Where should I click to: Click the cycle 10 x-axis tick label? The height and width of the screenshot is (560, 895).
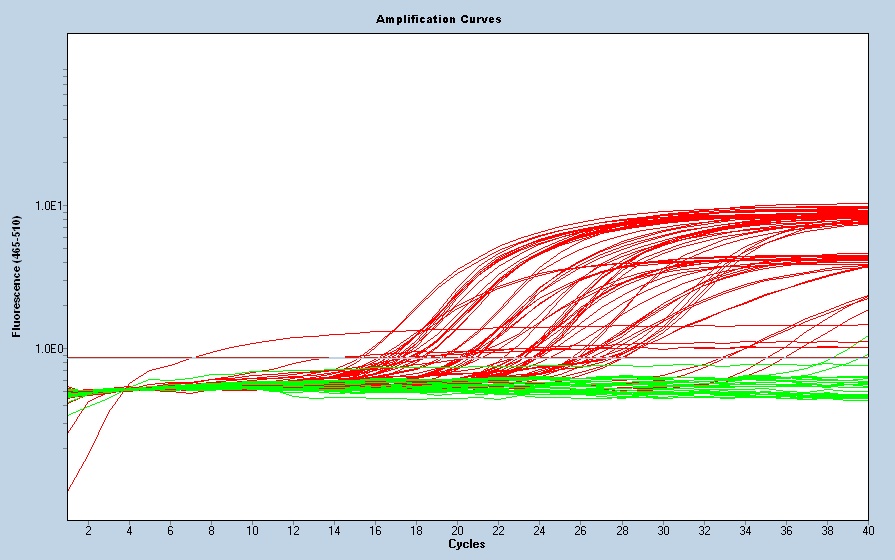coord(252,530)
